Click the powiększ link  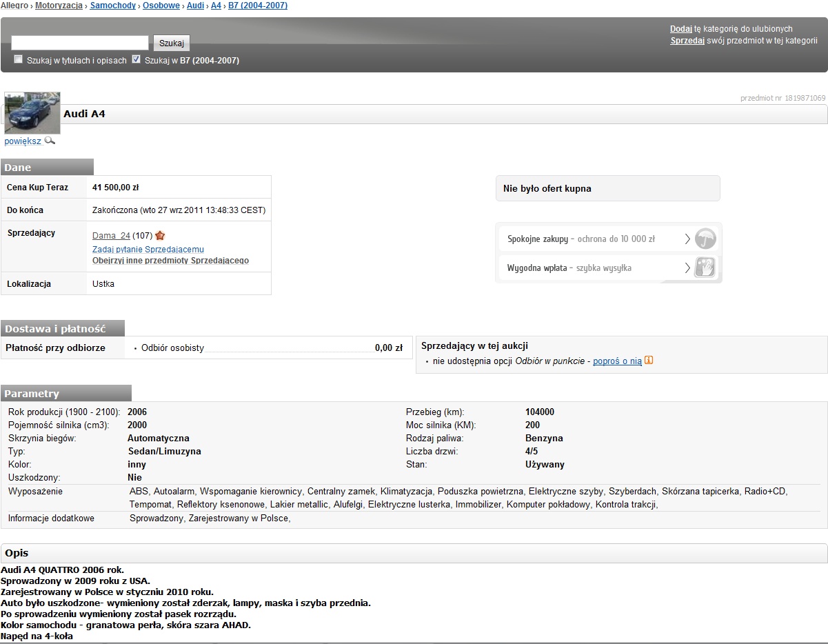[23, 141]
